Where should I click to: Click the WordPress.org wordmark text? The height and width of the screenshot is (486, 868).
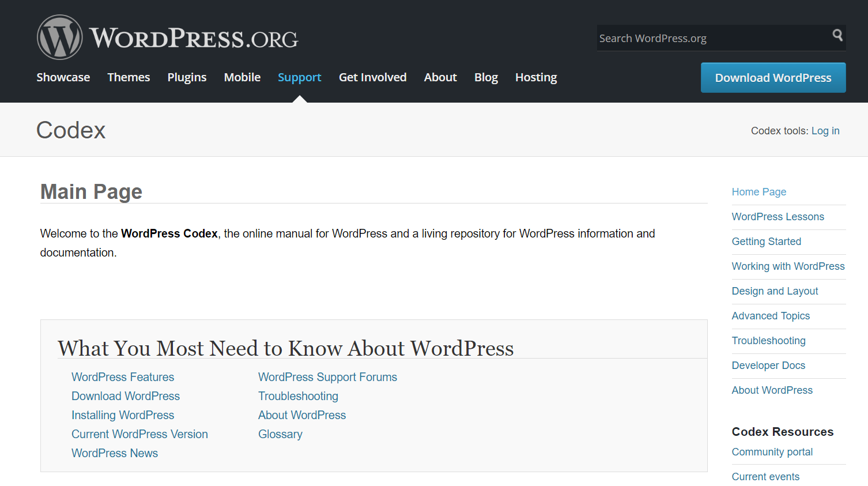click(x=194, y=39)
